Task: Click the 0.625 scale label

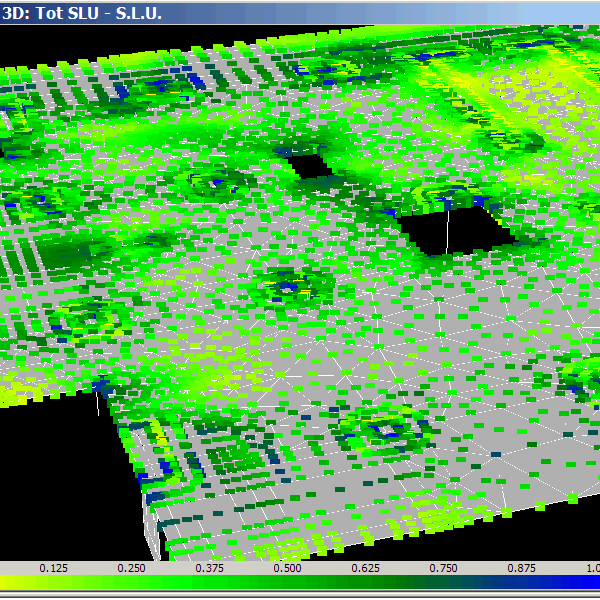Action: click(x=365, y=568)
